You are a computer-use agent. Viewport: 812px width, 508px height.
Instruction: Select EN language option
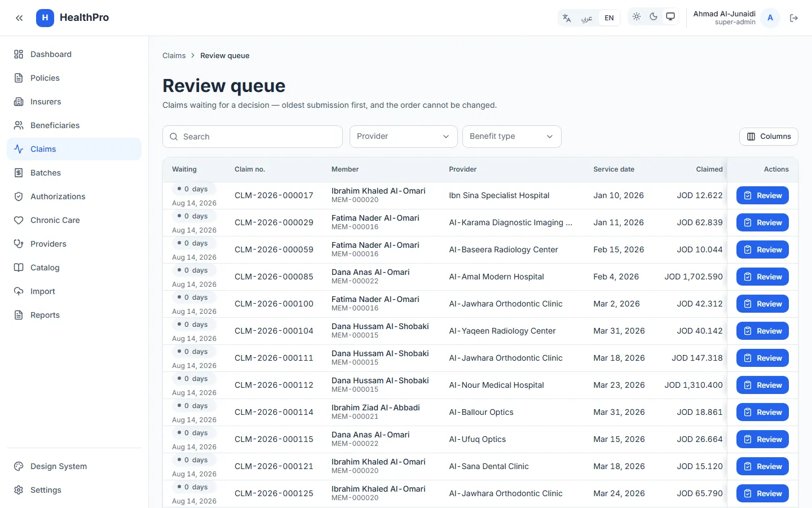click(x=609, y=18)
